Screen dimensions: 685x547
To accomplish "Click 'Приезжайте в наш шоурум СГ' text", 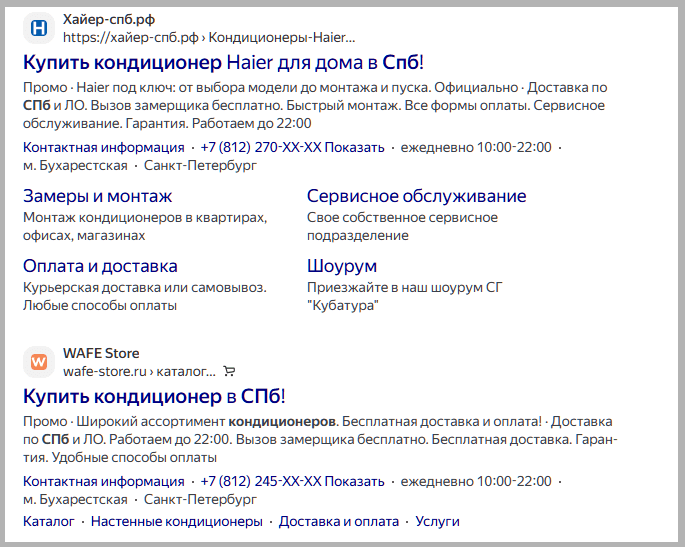I will coord(405,287).
